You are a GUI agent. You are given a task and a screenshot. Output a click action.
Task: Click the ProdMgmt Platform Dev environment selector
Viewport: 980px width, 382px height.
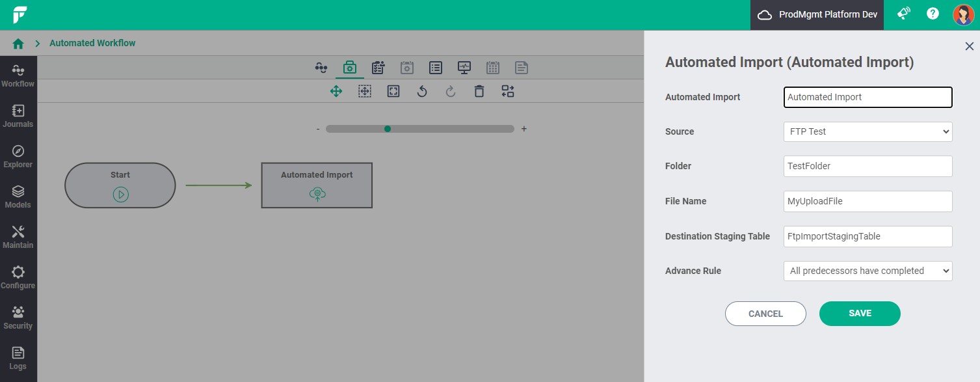click(817, 15)
